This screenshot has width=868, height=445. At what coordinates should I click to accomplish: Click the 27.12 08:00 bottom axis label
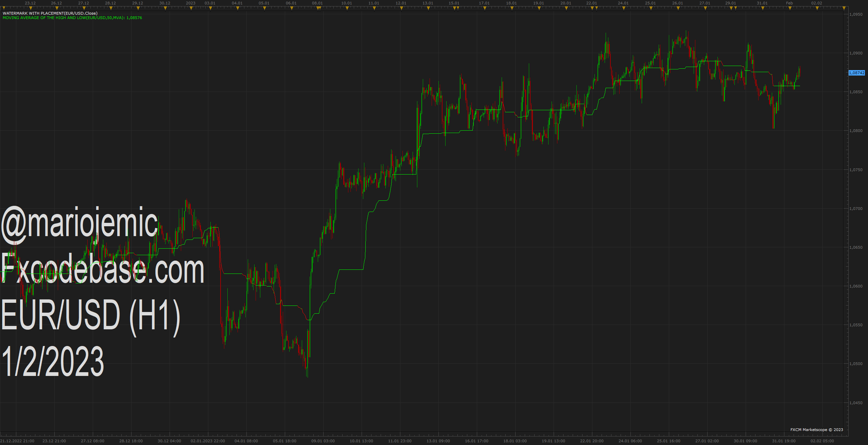coord(93,441)
